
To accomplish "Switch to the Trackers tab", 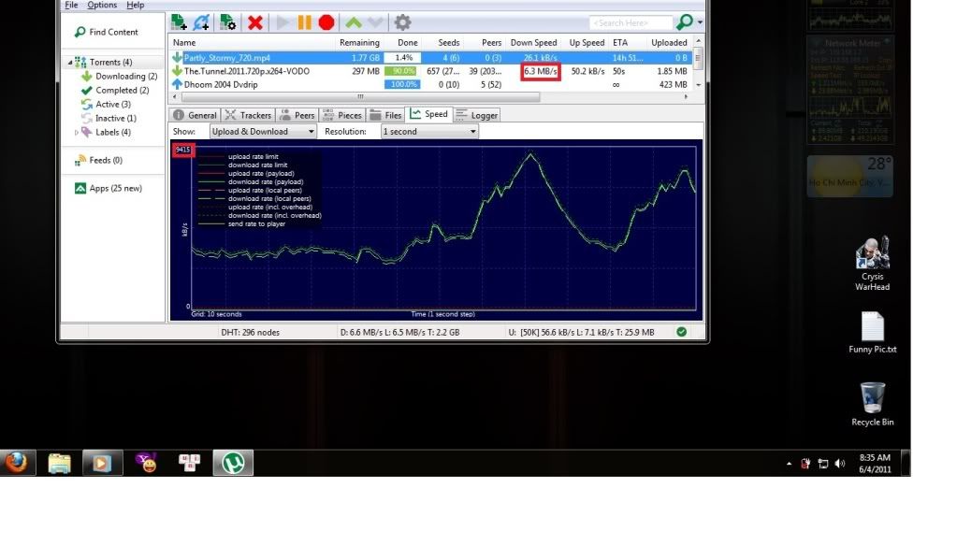I will click(x=249, y=116).
